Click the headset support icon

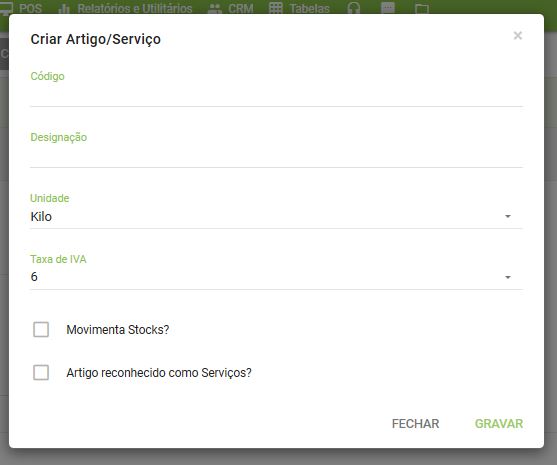[353, 8]
